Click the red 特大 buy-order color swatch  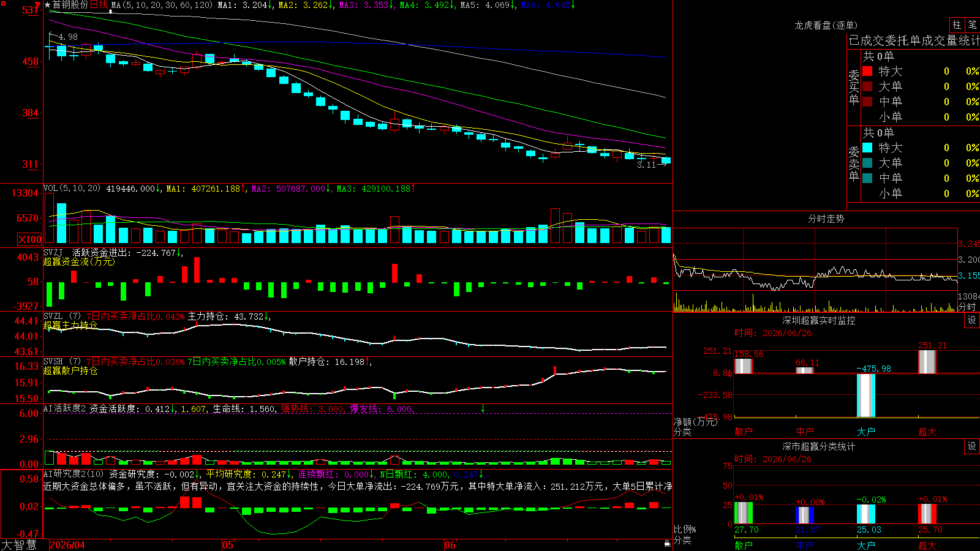[867, 71]
